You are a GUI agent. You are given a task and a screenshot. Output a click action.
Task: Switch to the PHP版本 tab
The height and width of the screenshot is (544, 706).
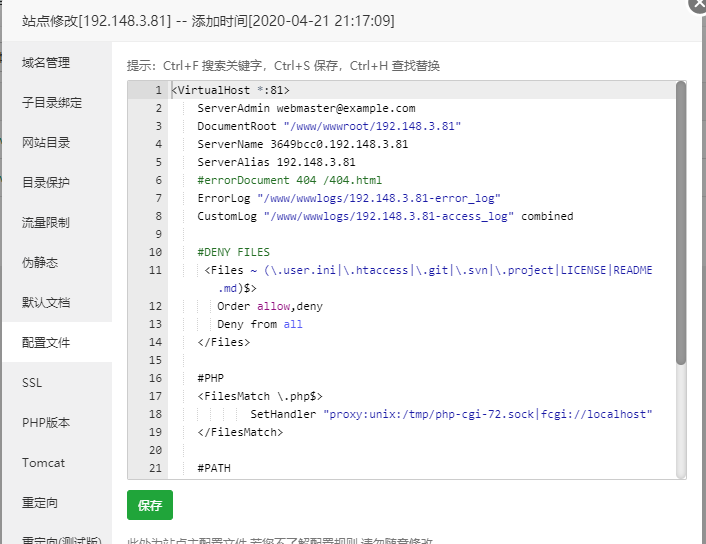46,423
